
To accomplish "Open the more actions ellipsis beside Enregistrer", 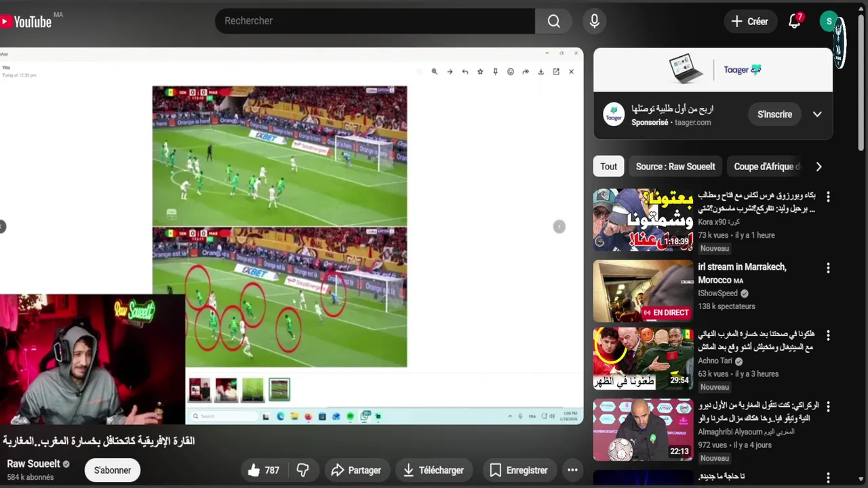I will click(572, 470).
